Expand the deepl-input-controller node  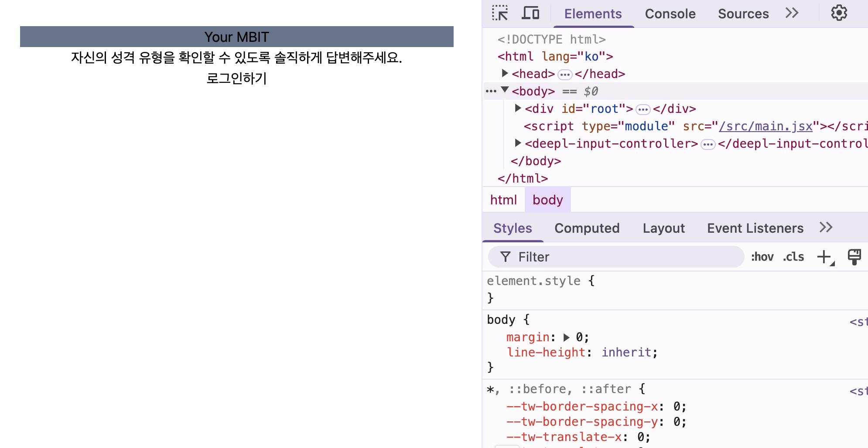(x=518, y=143)
